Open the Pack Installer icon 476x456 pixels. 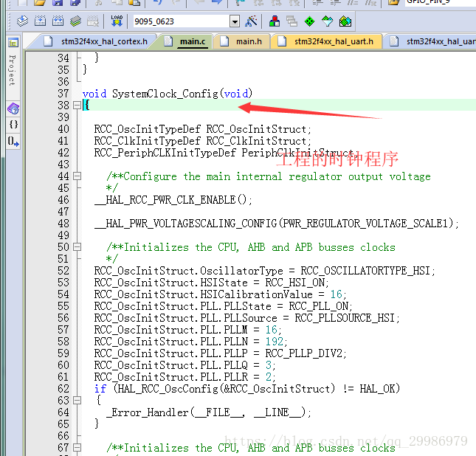[345, 21]
